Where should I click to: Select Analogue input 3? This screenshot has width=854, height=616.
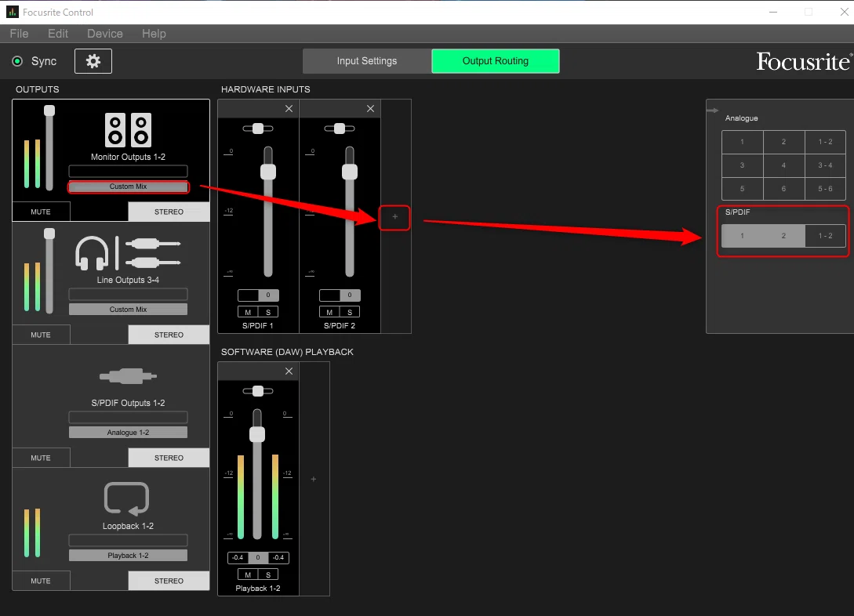743,165
